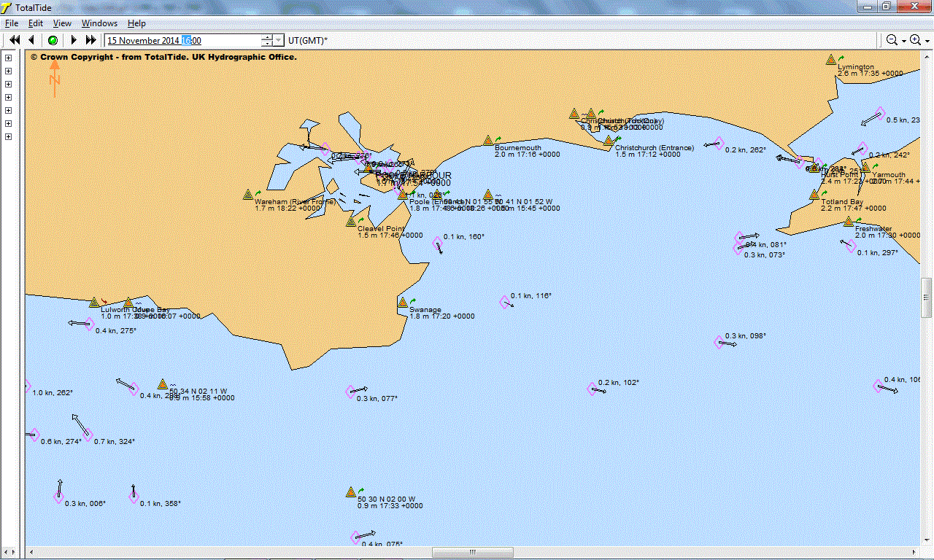Viewport: 934px width, 560px height.
Task: Open the zoom in options dropdown arrow
Action: coord(927,41)
